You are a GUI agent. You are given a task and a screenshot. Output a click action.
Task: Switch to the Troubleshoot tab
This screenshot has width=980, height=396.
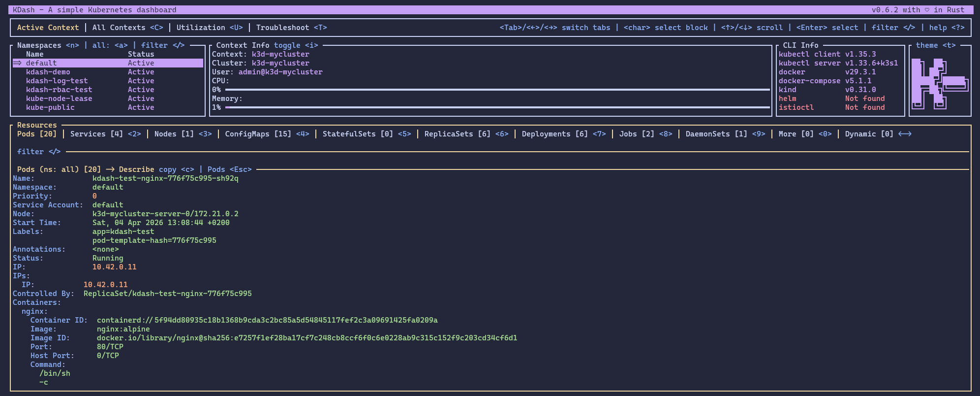point(291,28)
